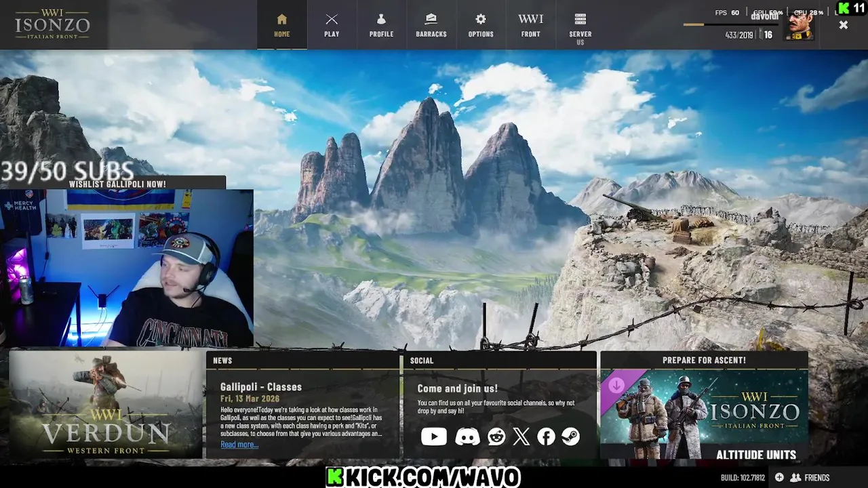Click the add friend plus icon

coord(779,477)
